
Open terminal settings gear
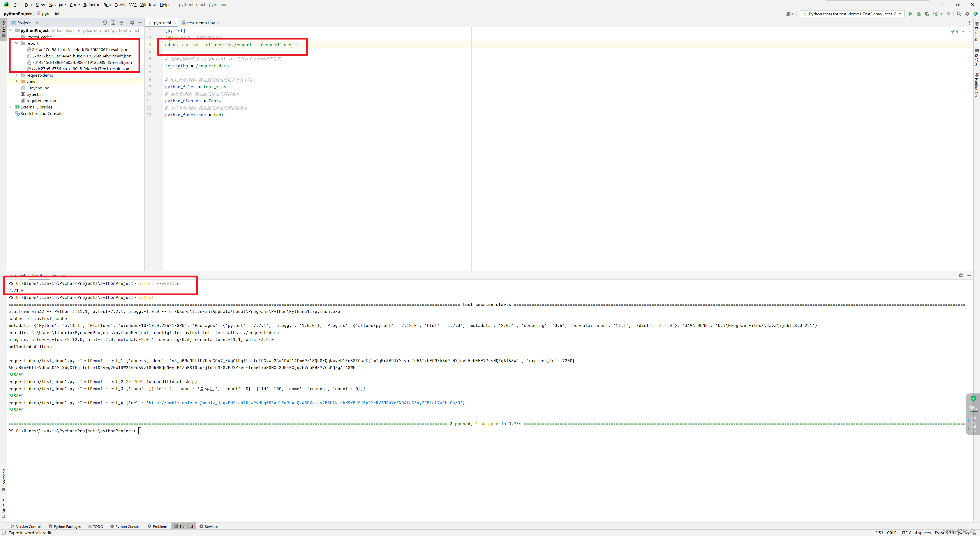click(x=961, y=275)
